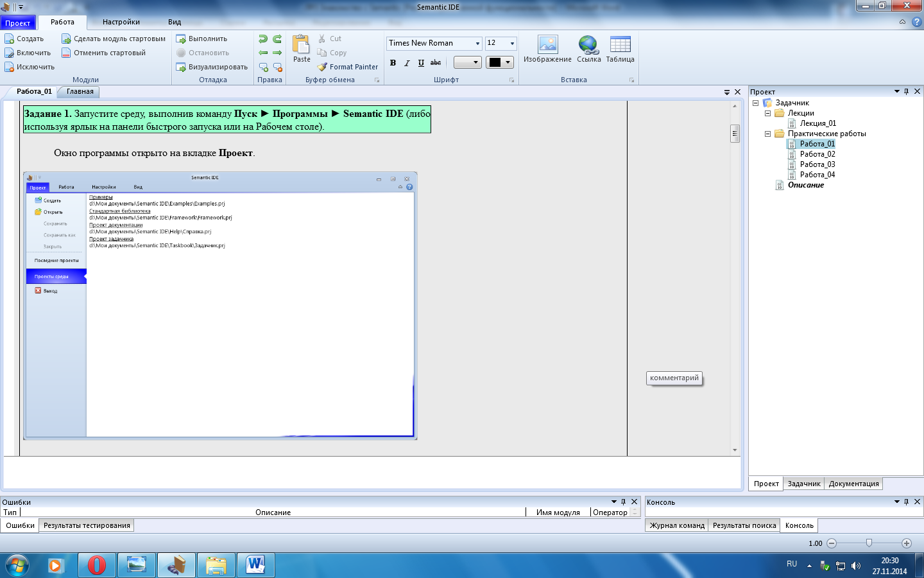
Task: Open the highlight color dropdown
Action: pos(475,62)
